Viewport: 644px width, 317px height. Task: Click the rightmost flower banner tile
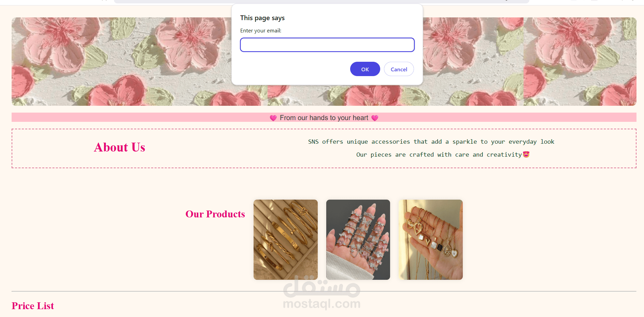pos(580,61)
